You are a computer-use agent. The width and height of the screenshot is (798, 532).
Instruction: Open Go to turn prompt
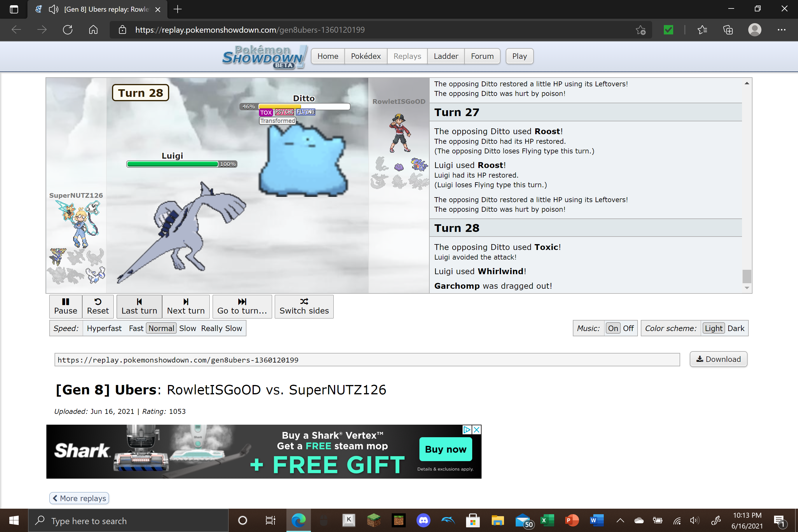(242, 306)
